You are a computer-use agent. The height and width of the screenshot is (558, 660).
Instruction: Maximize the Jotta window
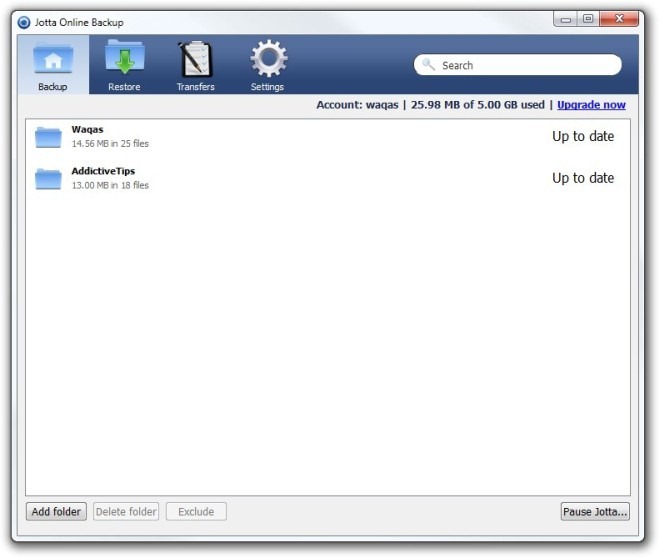588,19
